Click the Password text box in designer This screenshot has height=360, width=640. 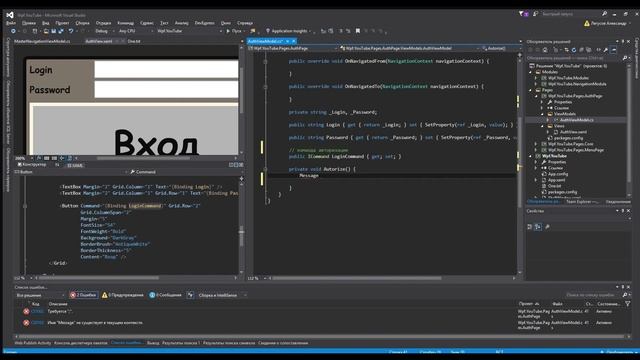click(x=166, y=89)
